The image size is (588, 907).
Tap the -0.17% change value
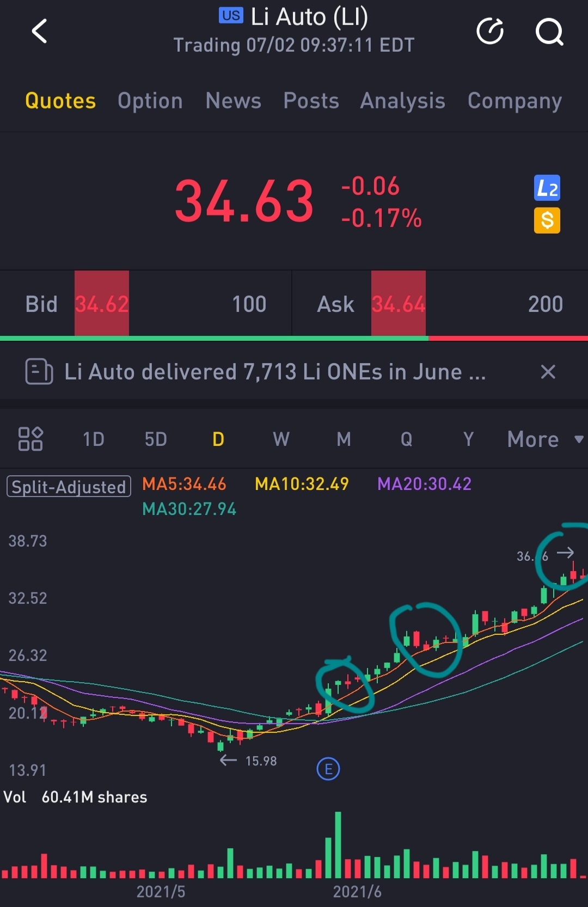(381, 218)
